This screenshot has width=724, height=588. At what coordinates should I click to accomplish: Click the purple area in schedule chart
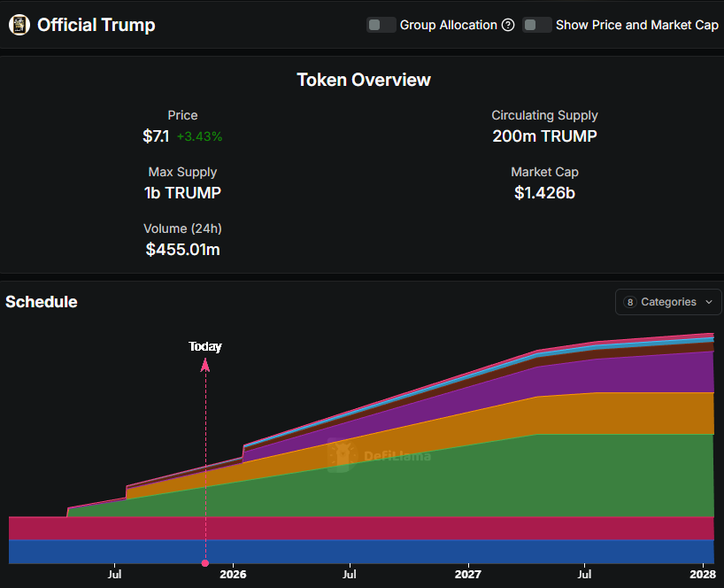click(x=637, y=374)
